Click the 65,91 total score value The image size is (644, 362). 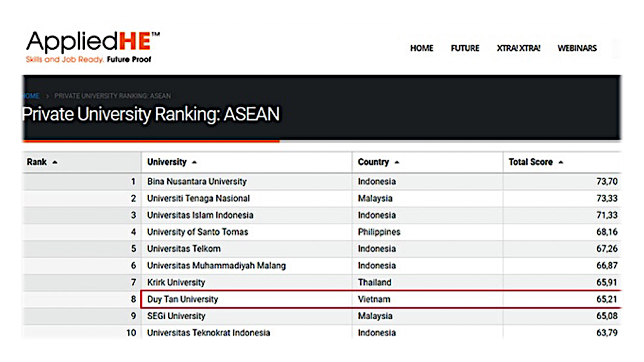[x=607, y=282]
